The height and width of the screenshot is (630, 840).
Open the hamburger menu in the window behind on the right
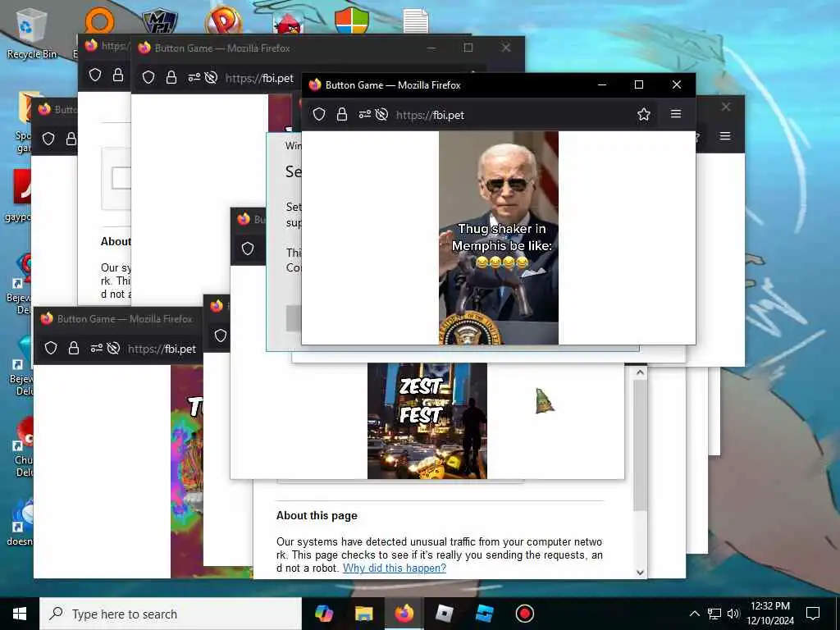(x=725, y=136)
